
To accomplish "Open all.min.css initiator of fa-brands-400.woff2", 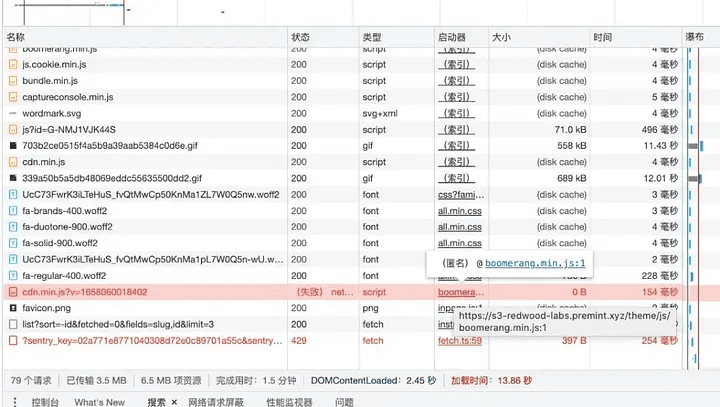I will 460,211.
